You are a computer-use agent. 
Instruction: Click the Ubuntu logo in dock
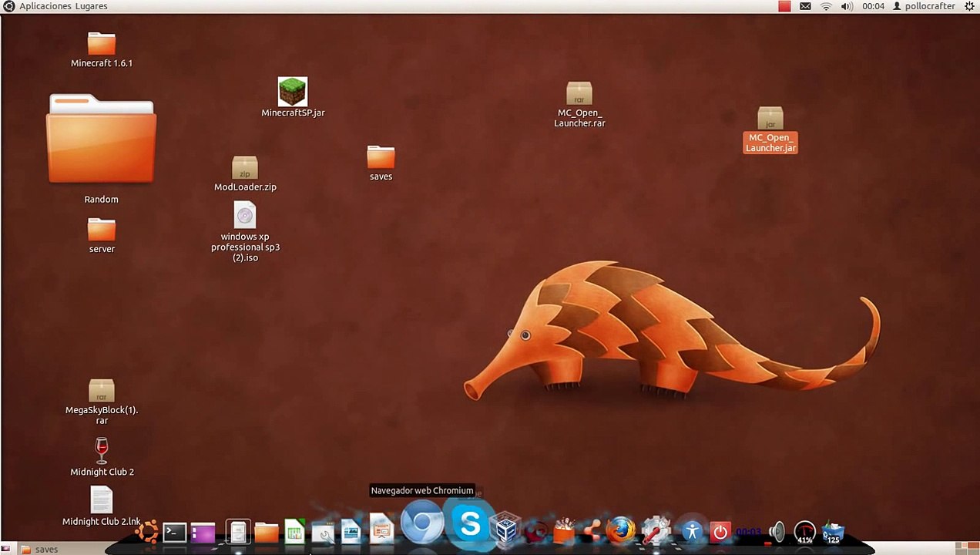coord(146,532)
